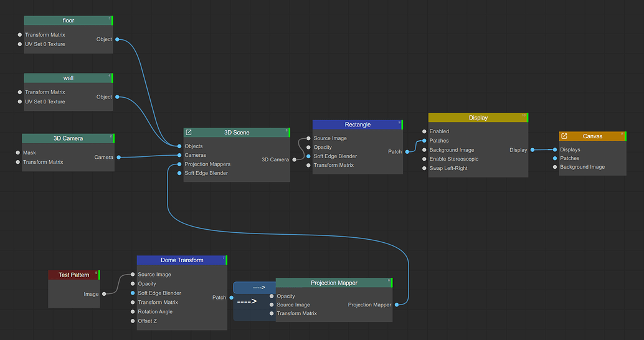Screen dimensions: 644x340
Task: Select the yellow Display node header
Action: (x=478, y=118)
